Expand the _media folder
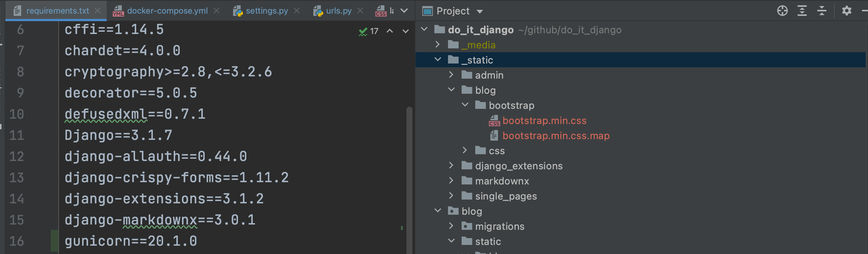Viewport: 868px width, 254px height. click(438, 45)
